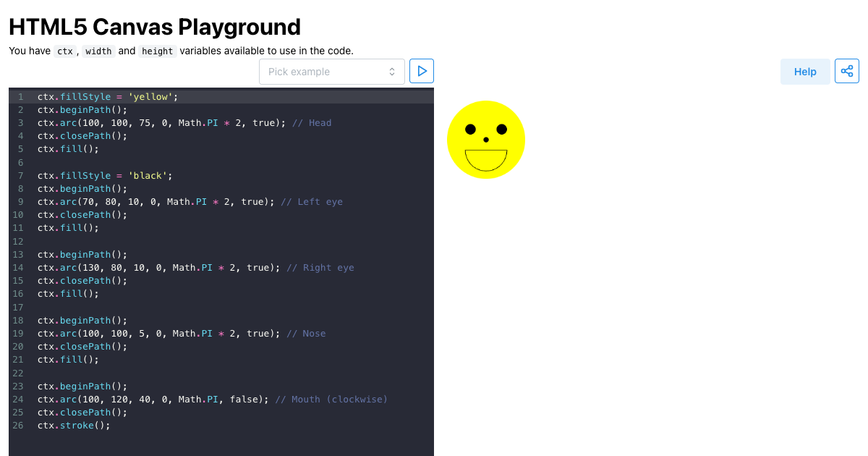The image size is (868, 456).
Task: Click the line with Right eye comment
Action: pyautogui.click(x=196, y=268)
